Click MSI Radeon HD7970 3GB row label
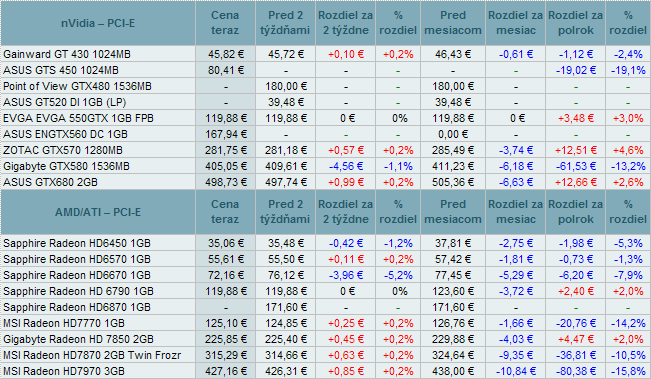Screen dimensions: 651x379 tap(64, 371)
